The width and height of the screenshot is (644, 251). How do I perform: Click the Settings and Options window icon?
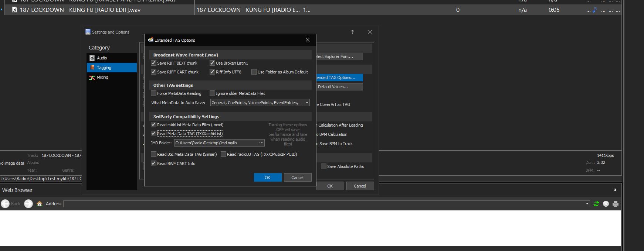(x=88, y=32)
